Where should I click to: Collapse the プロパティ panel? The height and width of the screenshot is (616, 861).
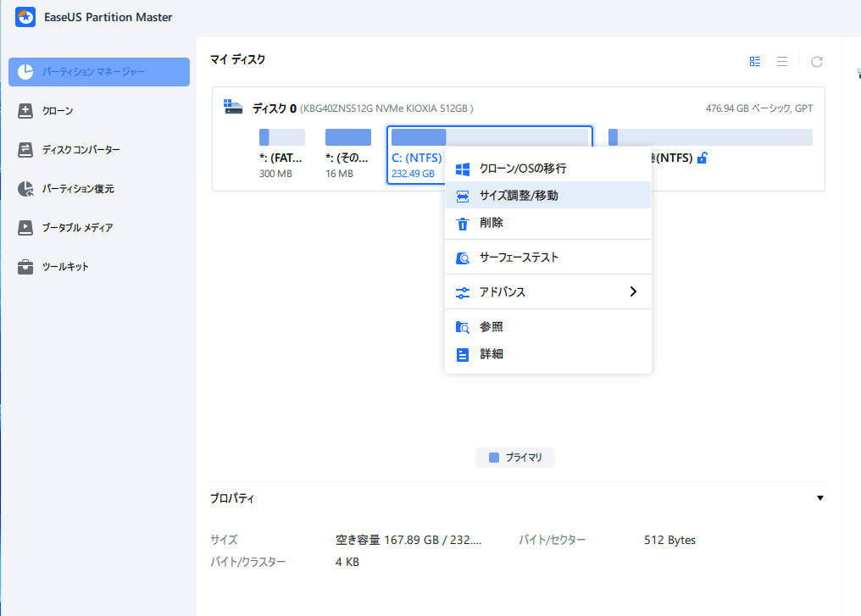[x=819, y=498]
